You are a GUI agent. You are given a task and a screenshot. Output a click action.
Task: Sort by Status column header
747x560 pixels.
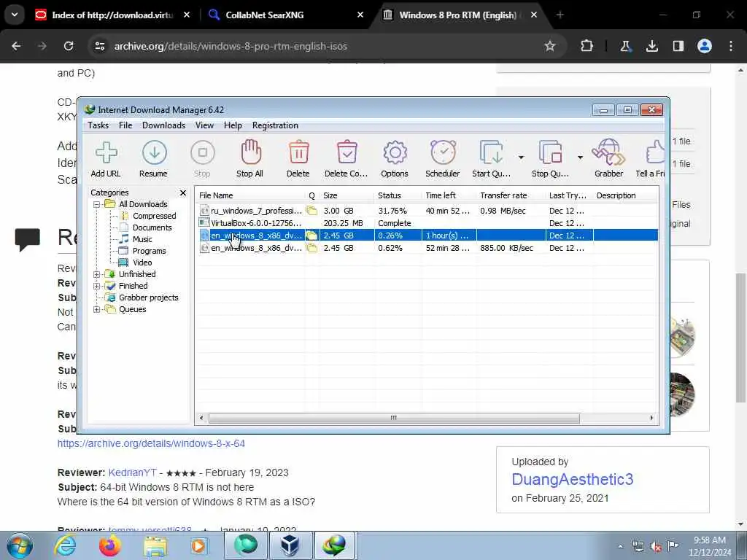[x=398, y=195]
